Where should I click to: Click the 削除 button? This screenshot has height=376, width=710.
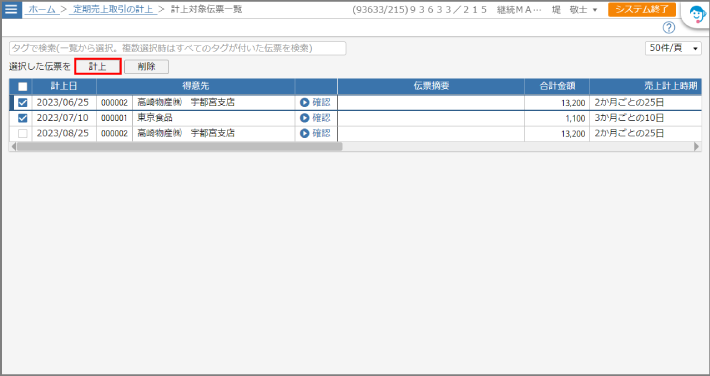point(146,67)
